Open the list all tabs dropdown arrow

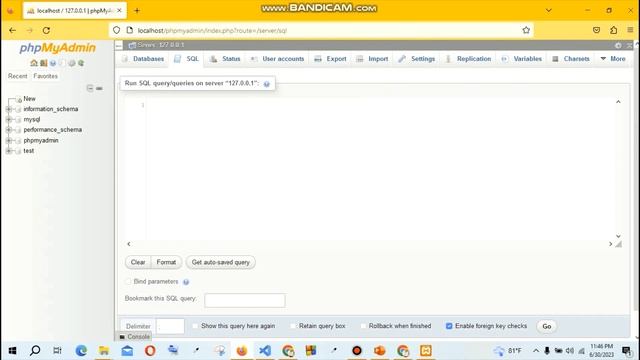[x=549, y=10]
